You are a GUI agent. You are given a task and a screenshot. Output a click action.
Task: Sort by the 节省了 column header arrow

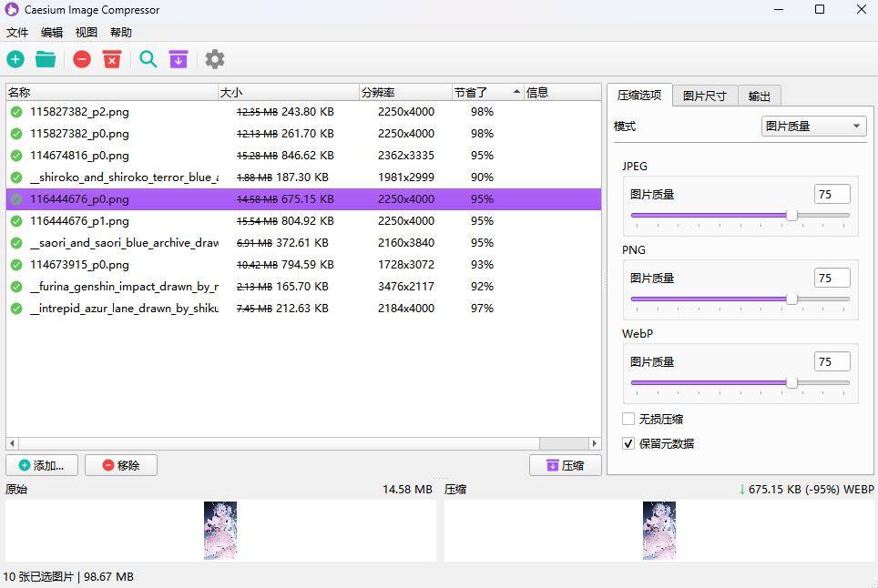click(516, 92)
